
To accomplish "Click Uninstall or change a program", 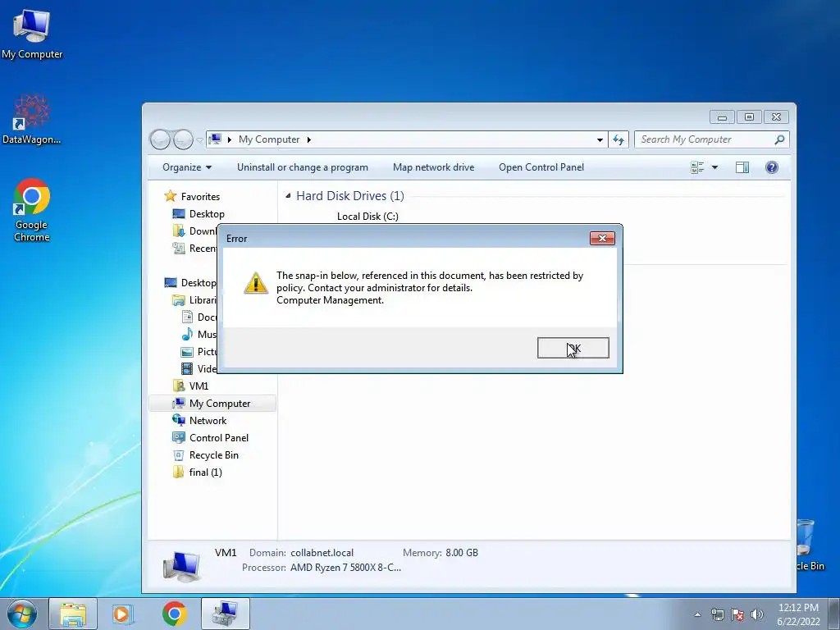I will pos(302,167).
